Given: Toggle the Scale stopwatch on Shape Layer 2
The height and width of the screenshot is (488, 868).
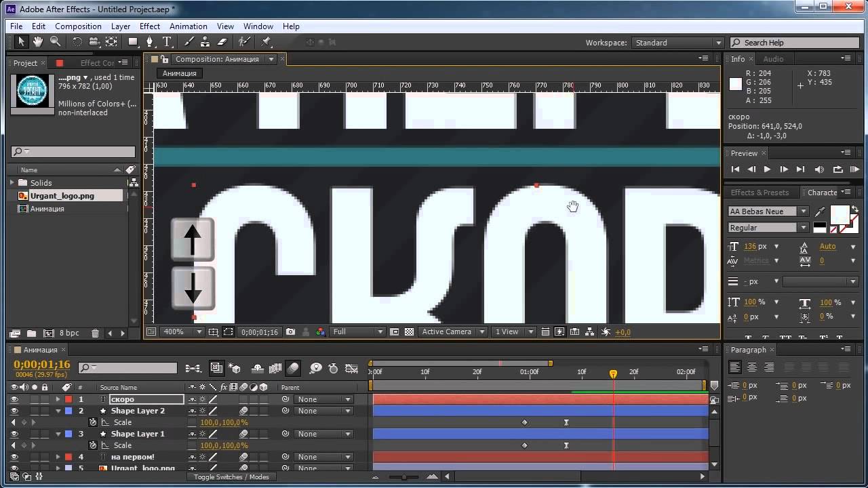Looking at the screenshot, I should coord(93,422).
